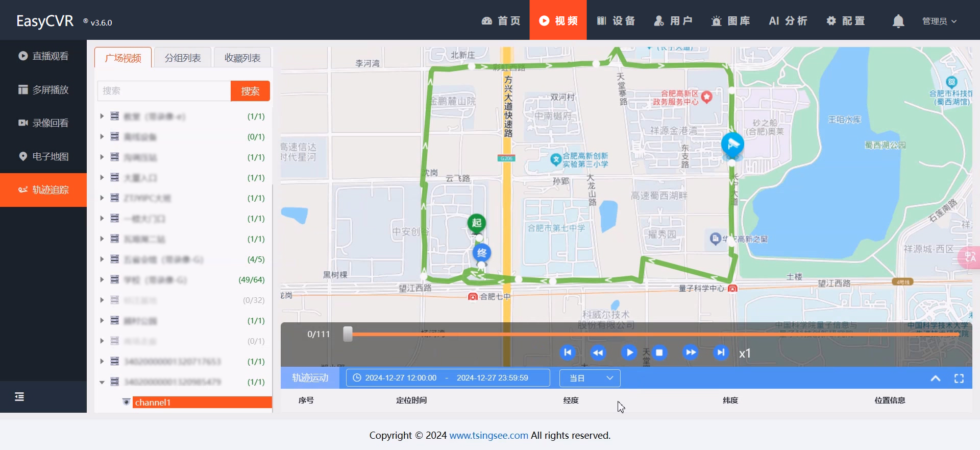
Task: Open the 配置 settings gear section
Action: point(846,21)
